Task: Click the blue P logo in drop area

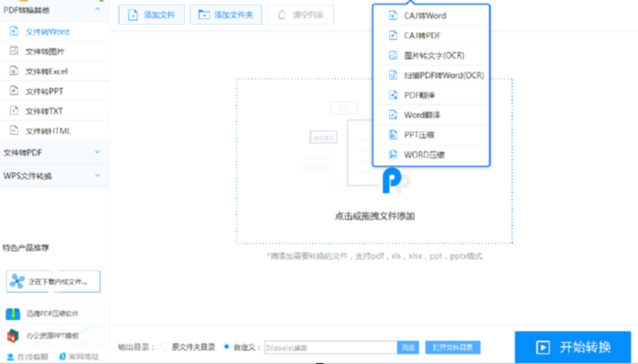Action: (x=392, y=181)
